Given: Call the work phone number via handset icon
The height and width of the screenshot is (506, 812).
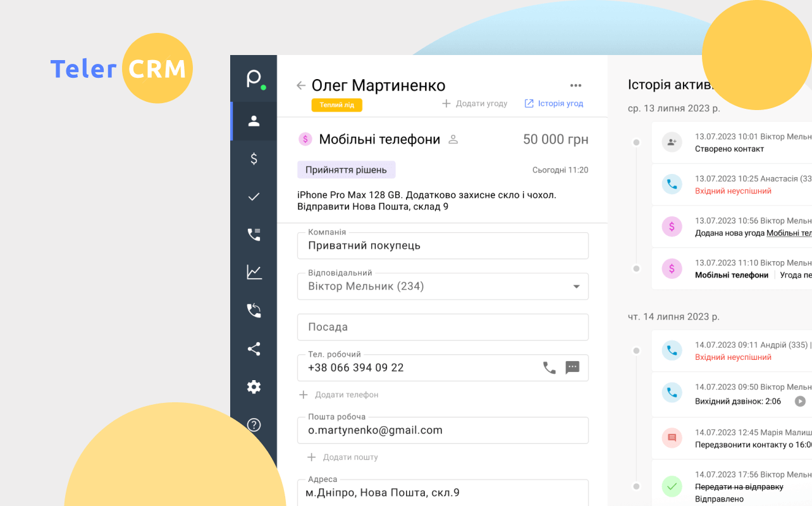Looking at the screenshot, I should [x=550, y=367].
